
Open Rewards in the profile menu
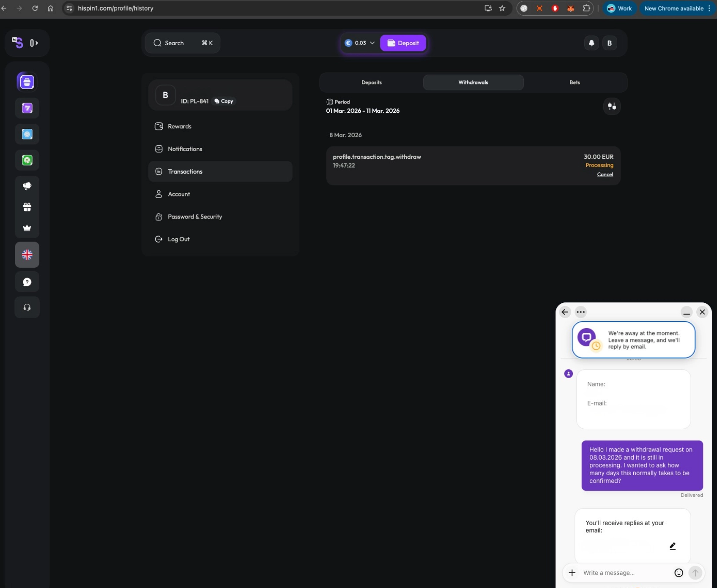click(x=220, y=126)
